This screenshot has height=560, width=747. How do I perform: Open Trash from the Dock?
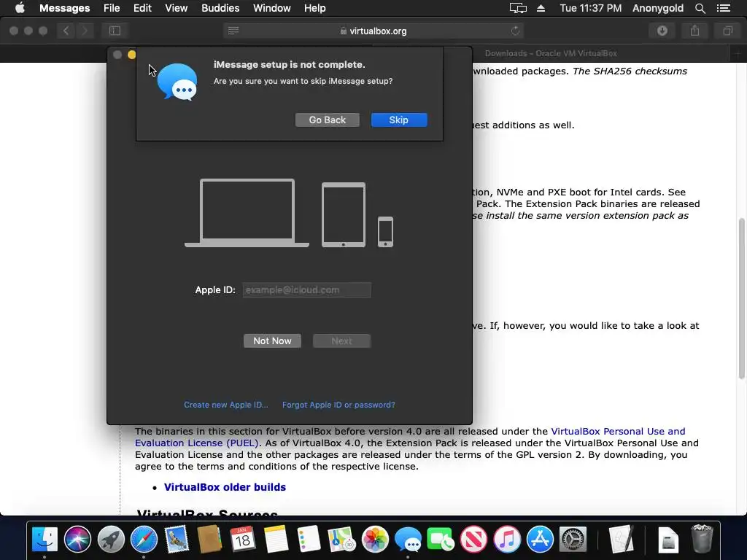702,539
